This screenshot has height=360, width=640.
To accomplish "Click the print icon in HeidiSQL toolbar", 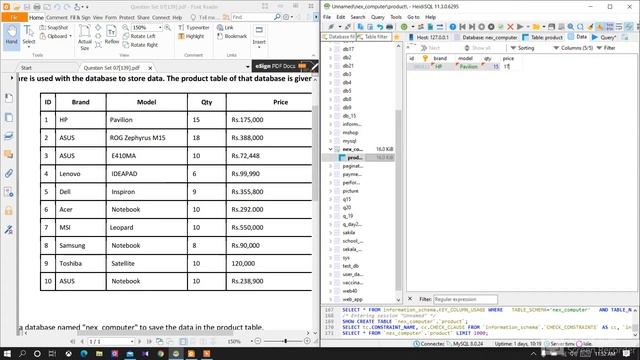I will click(389, 27).
